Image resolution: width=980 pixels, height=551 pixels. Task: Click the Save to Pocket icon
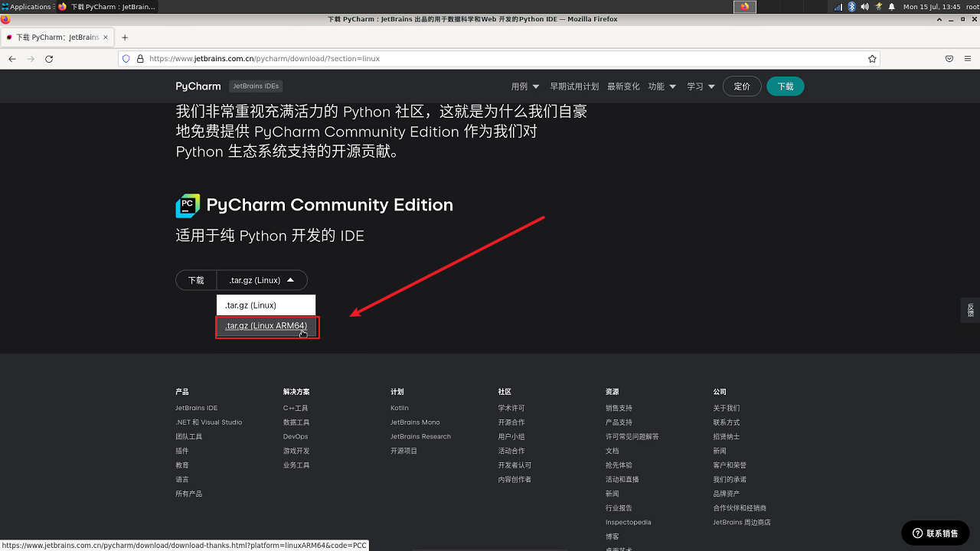click(949, 59)
